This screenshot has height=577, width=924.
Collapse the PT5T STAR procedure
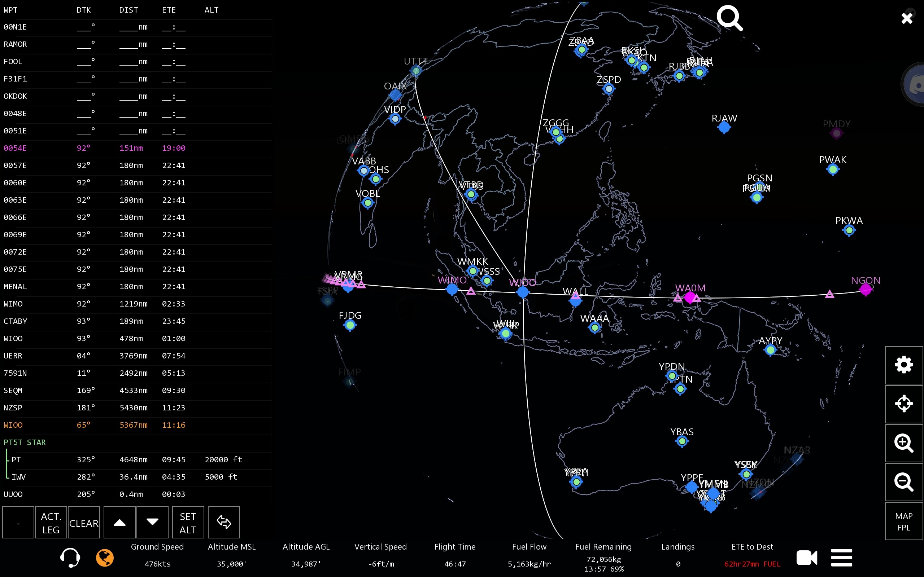[x=25, y=442]
